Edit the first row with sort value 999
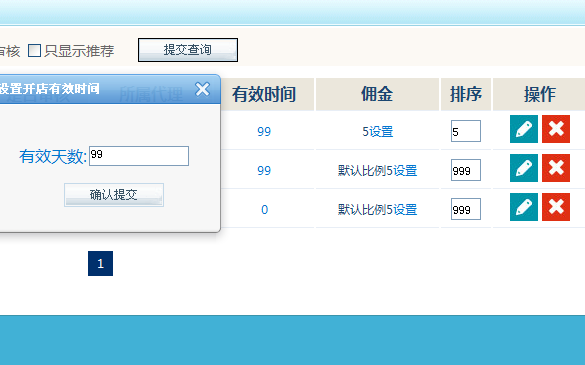The width and height of the screenshot is (585, 365). coord(524,168)
